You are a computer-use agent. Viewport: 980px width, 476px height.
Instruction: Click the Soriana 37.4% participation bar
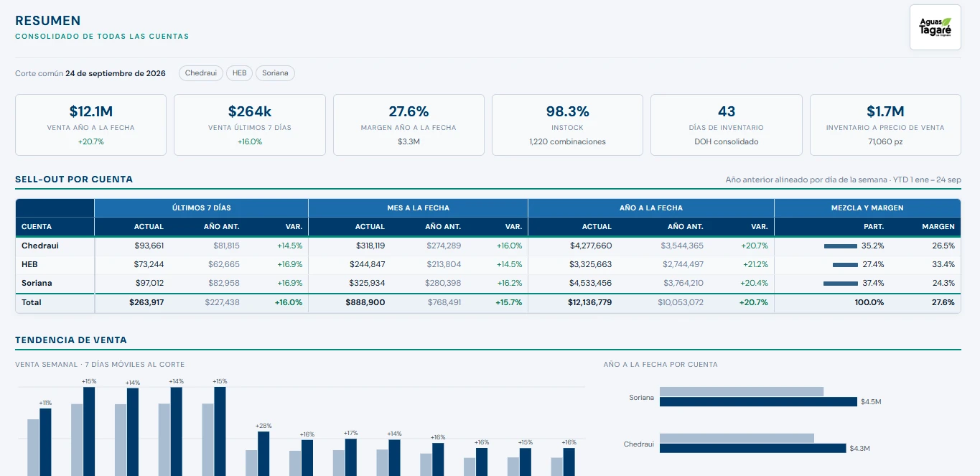(x=841, y=284)
